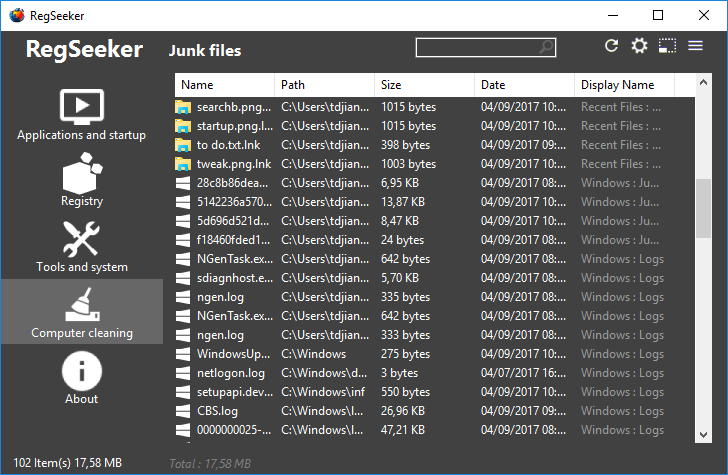Click the scrollbar down arrow
Viewport: 728px width, 475px height.
point(703,435)
